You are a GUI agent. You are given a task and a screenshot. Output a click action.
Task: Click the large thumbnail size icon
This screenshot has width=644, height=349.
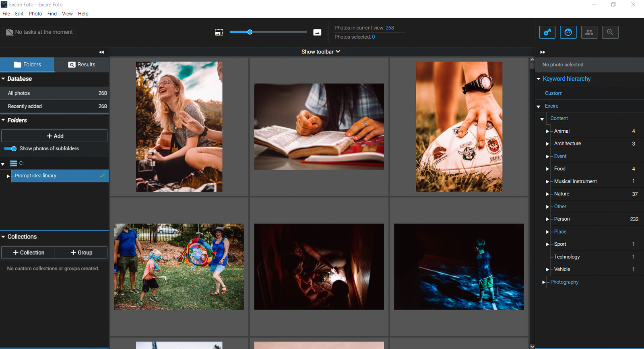317,32
